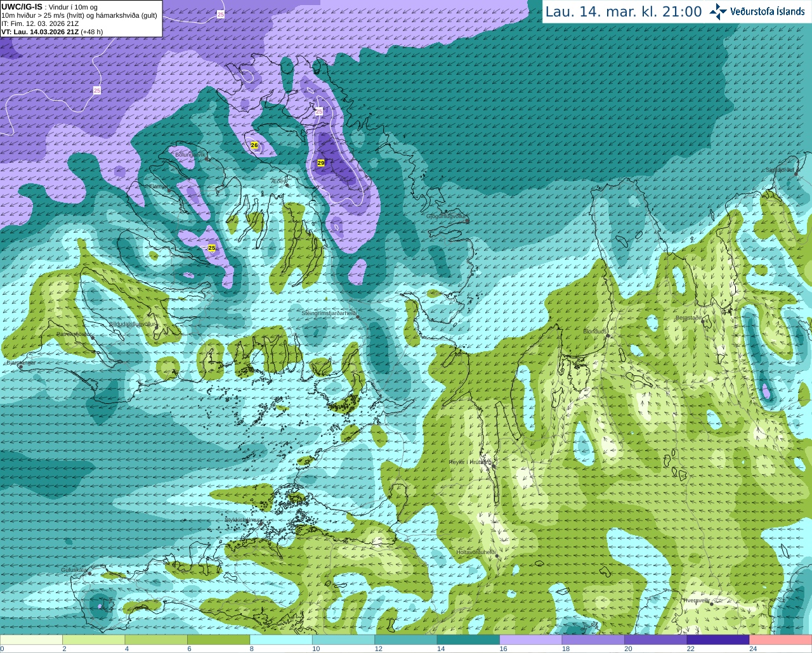
Task: Click the Blönduós station label
Action: (x=595, y=331)
